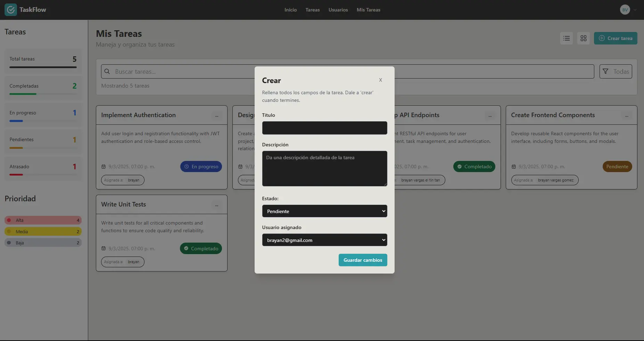Open options on API Endpoints card
Viewport: 644px width, 341px height.
pos(490,116)
